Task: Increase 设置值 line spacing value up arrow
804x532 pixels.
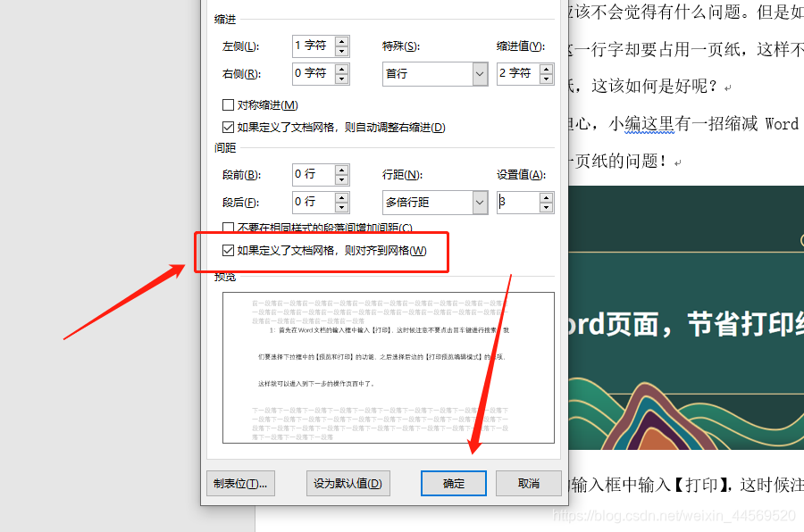Action: click(547, 197)
